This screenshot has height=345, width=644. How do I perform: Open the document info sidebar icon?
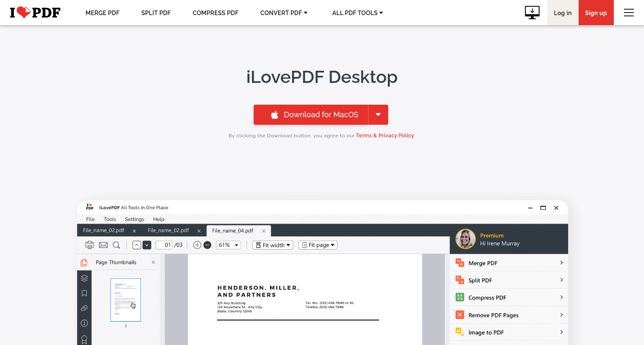(x=84, y=323)
